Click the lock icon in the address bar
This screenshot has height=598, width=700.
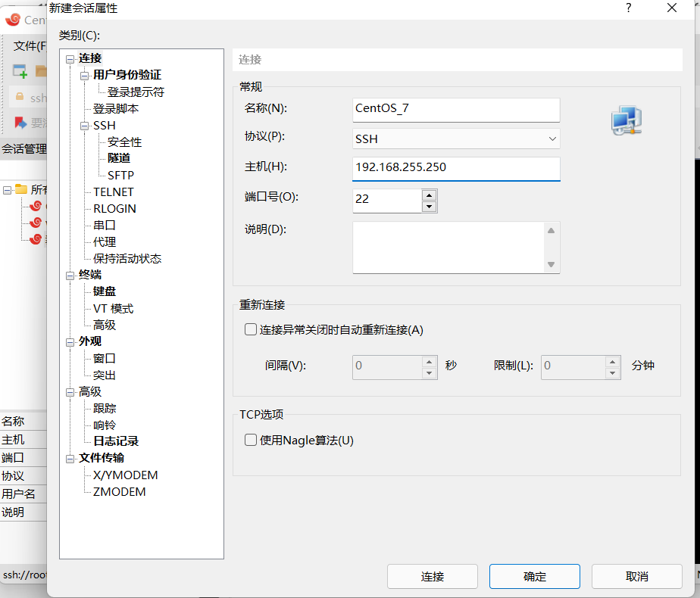[20, 97]
